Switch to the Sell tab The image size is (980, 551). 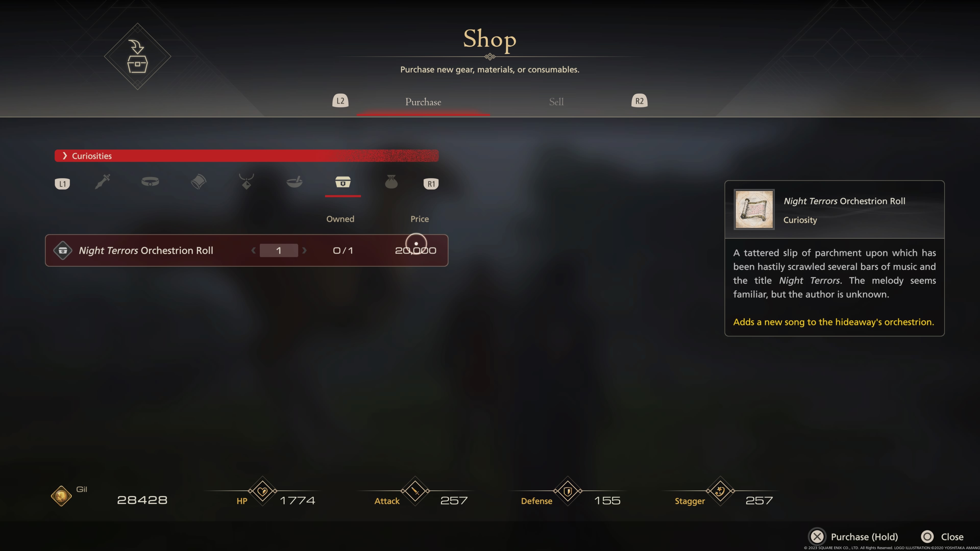pyautogui.click(x=556, y=102)
